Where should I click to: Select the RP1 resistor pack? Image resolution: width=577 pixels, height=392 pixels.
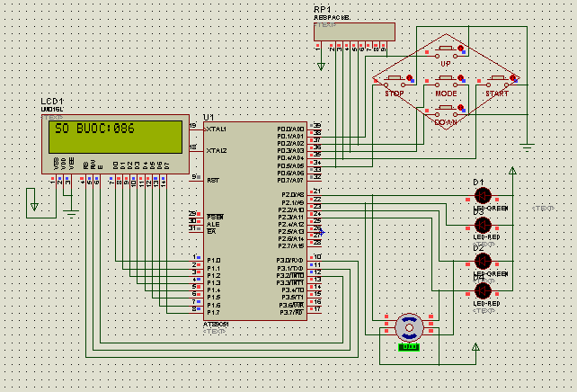pos(354,31)
